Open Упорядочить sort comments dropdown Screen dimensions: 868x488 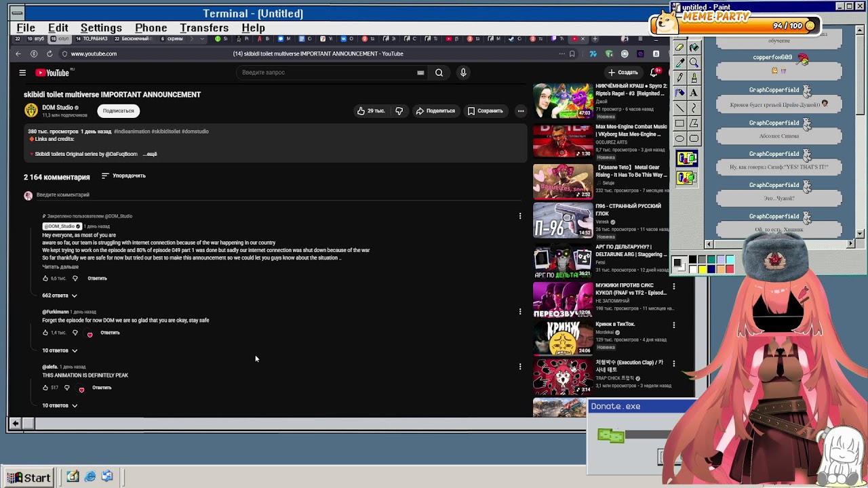point(123,176)
